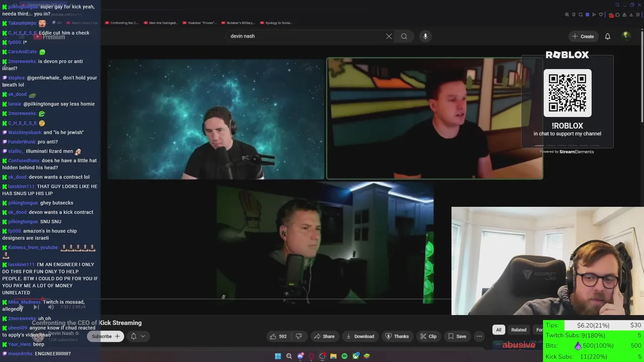This screenshot has height=362, width=644.
Task: Clear the search box with the X icon
Action: click(x=389, y=36)
